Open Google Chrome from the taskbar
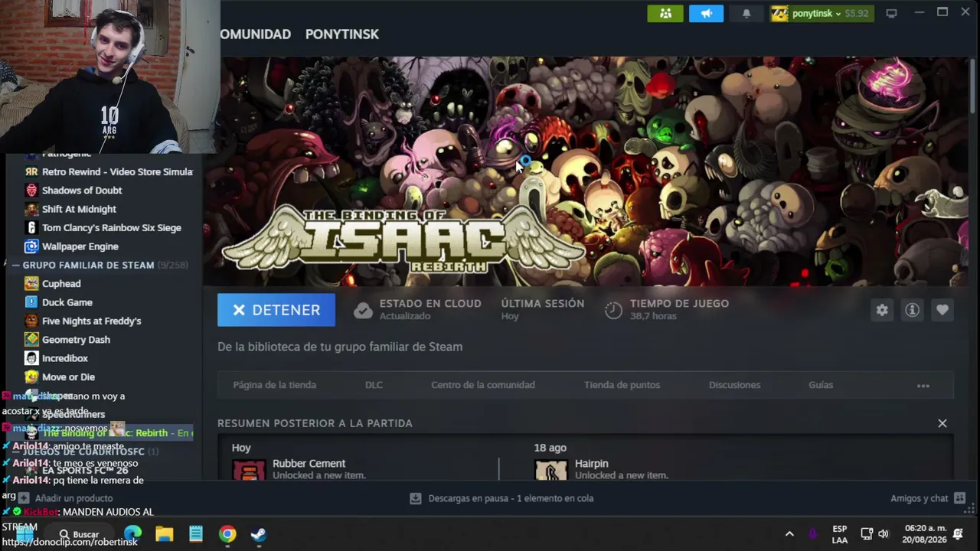This screenshot has width=980, height=551. [x=227, y=533]
